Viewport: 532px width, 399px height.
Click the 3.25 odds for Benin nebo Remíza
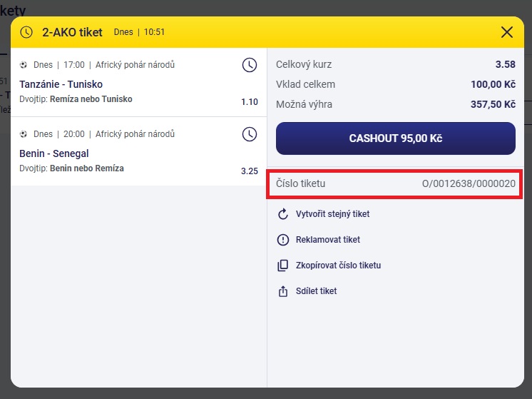[250, 171]
